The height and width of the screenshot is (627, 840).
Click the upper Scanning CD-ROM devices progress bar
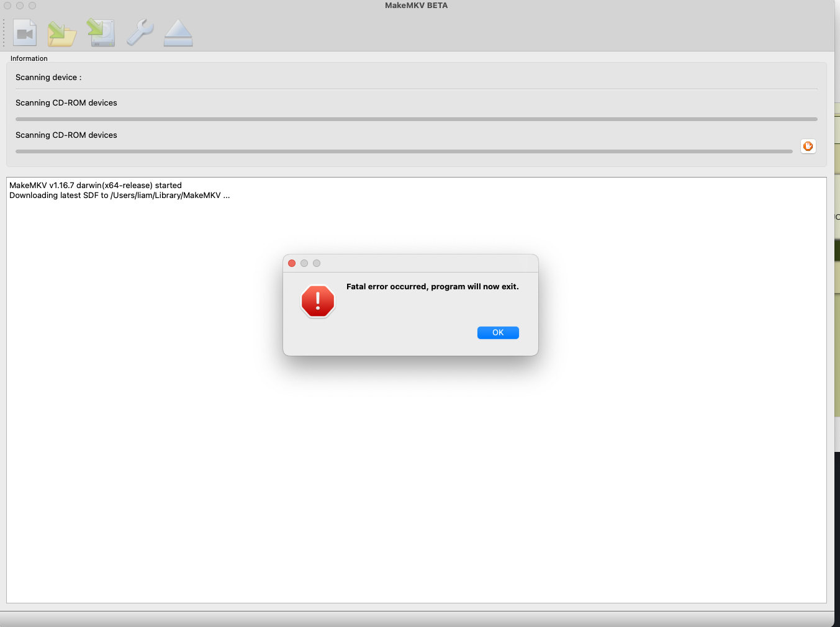tap(416, 119)
